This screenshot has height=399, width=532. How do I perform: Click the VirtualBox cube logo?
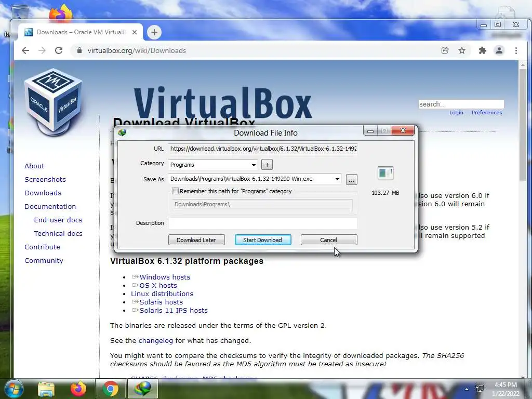(x=54, y=102)
